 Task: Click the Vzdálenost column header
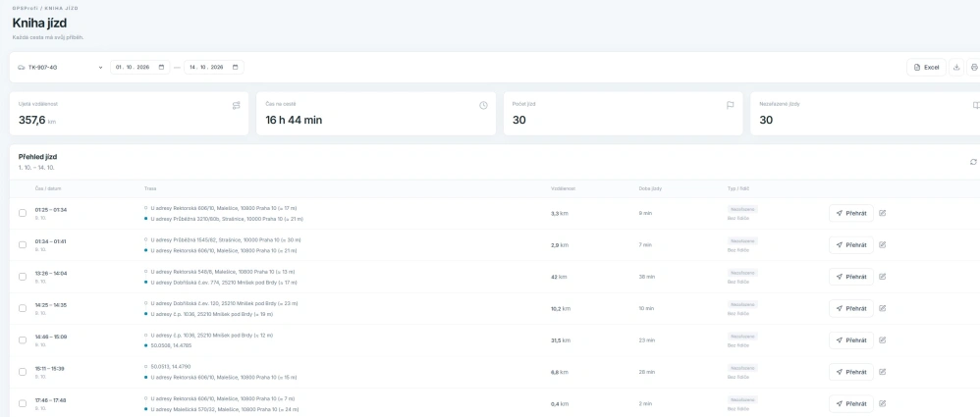coord(563,188)
